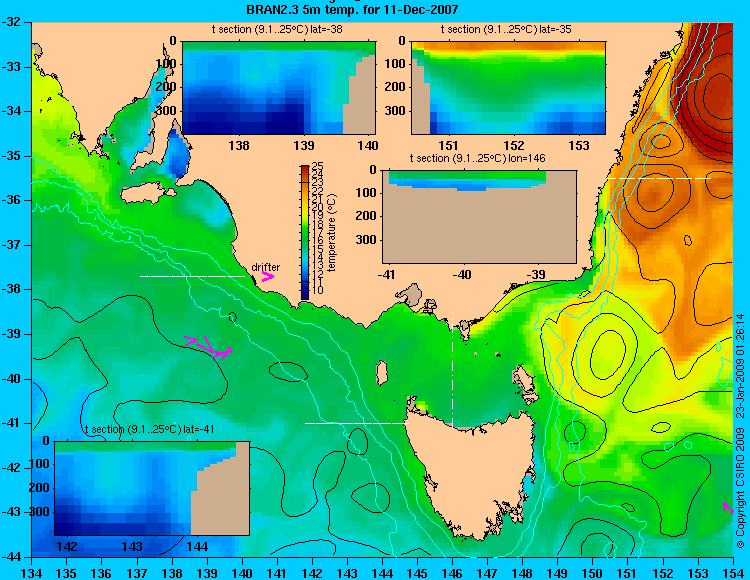Click the colorbar bottom value 10
This screenshot has width=750, height=580.
pyautogui.click(x=317, y=290)
